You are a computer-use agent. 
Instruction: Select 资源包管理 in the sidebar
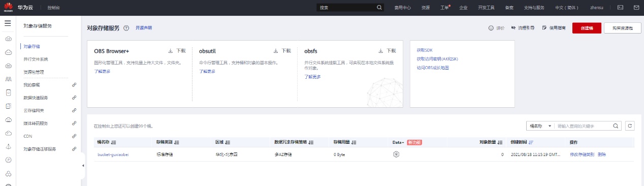click(x=34, y=72)
